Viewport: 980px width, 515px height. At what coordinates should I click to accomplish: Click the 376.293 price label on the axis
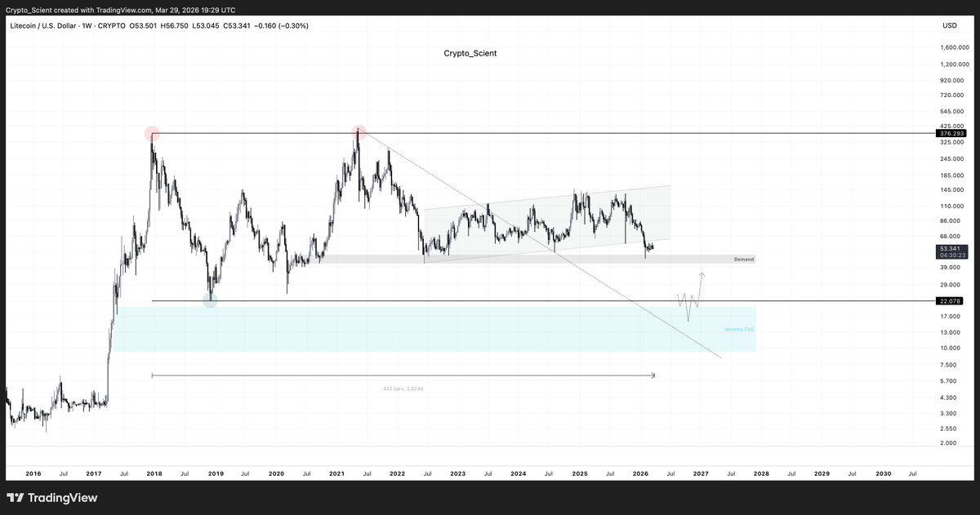(952, 133)
